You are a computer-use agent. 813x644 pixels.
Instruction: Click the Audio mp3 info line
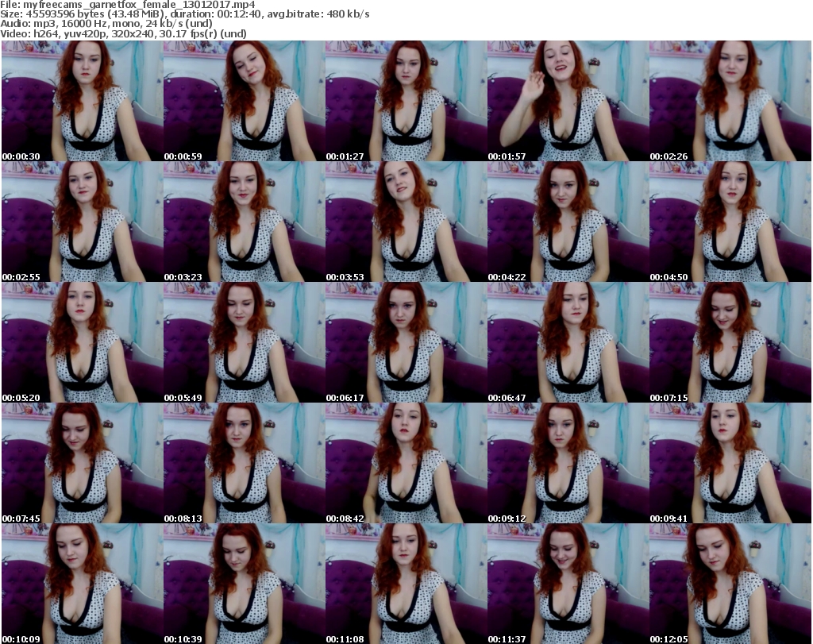[106, 24]
